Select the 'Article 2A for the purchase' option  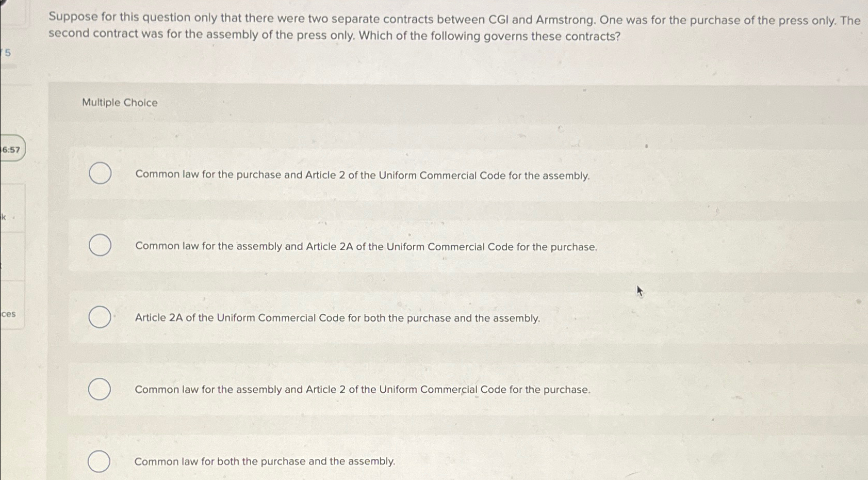click(x=100, y=246)
